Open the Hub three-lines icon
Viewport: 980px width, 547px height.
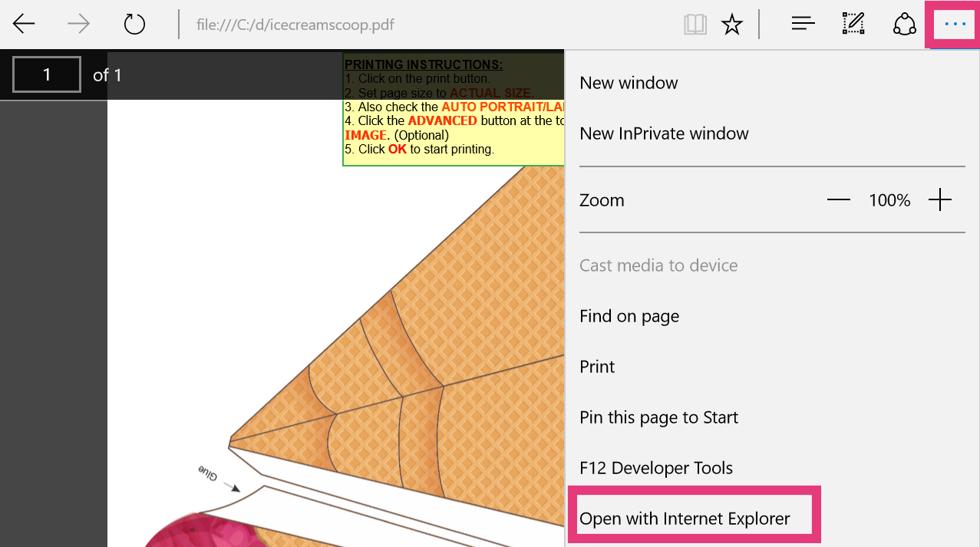(x=803, y=25)
